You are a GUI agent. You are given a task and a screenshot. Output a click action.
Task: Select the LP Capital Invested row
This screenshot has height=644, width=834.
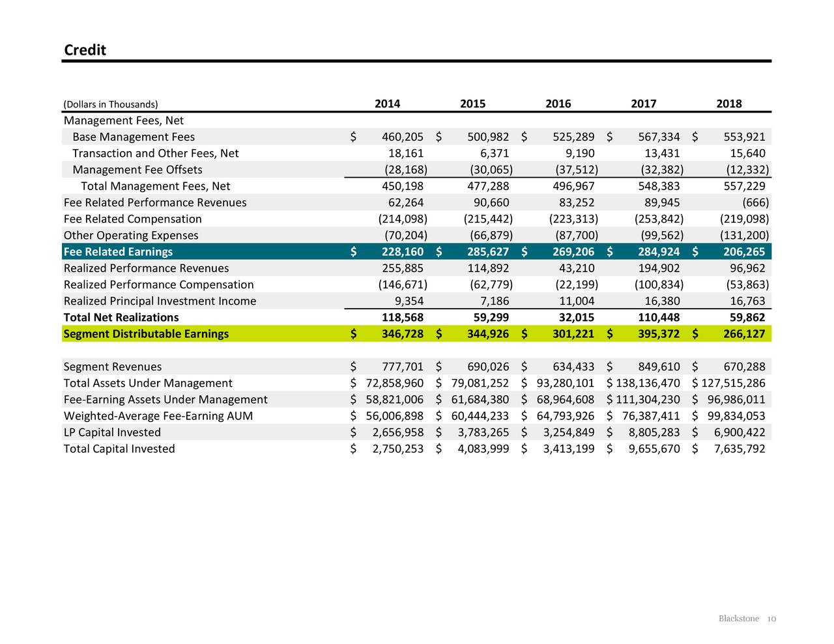111,432
